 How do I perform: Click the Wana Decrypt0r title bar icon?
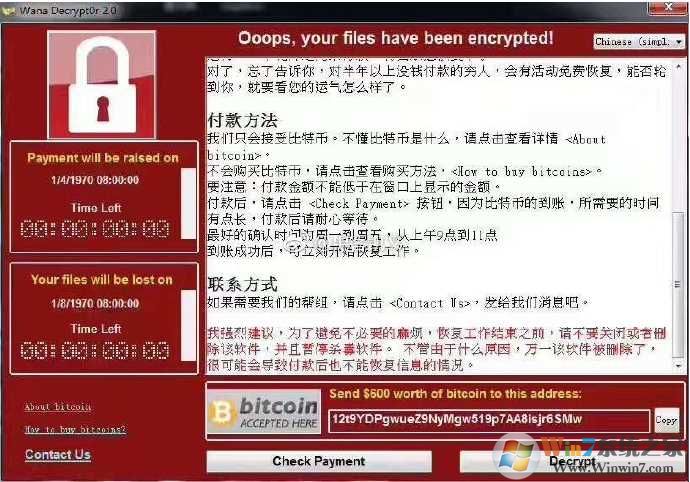click(x=8, y=11)
